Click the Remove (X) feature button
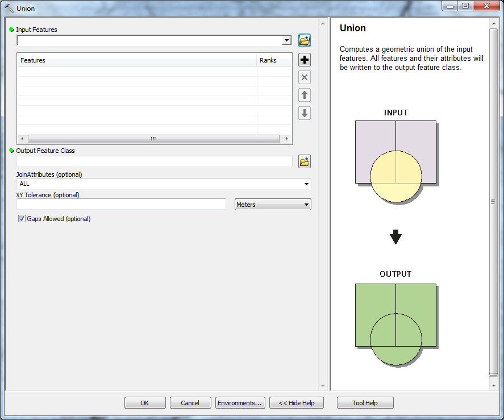The width and height of the screenshot is (504, 420). coord(305,78)
